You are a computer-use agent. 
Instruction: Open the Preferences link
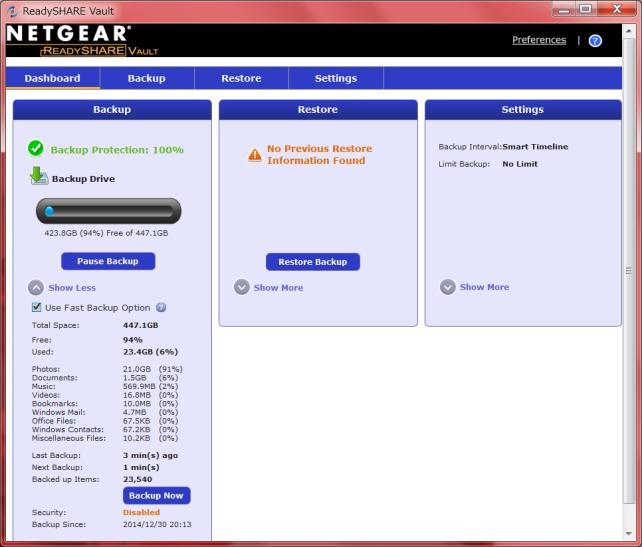539,40
